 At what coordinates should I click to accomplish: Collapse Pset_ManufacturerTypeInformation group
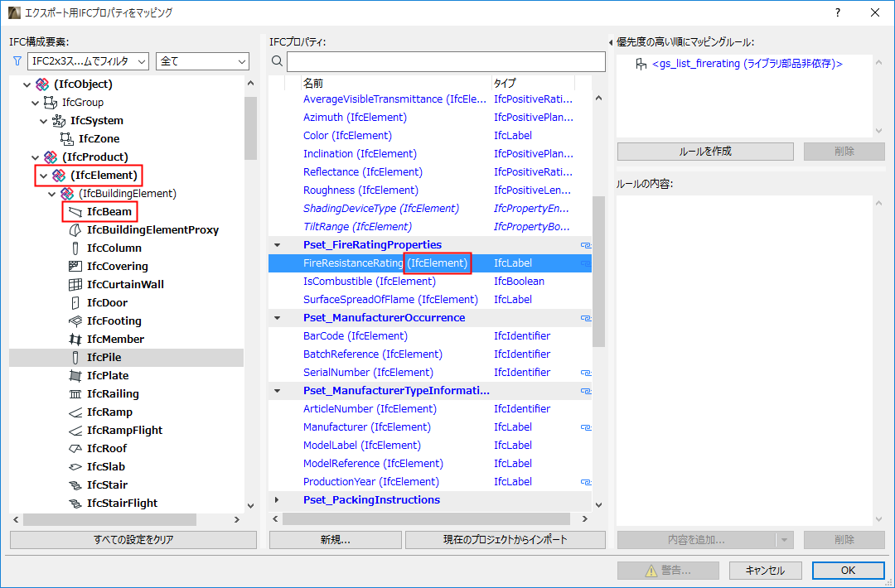[278, 391]
